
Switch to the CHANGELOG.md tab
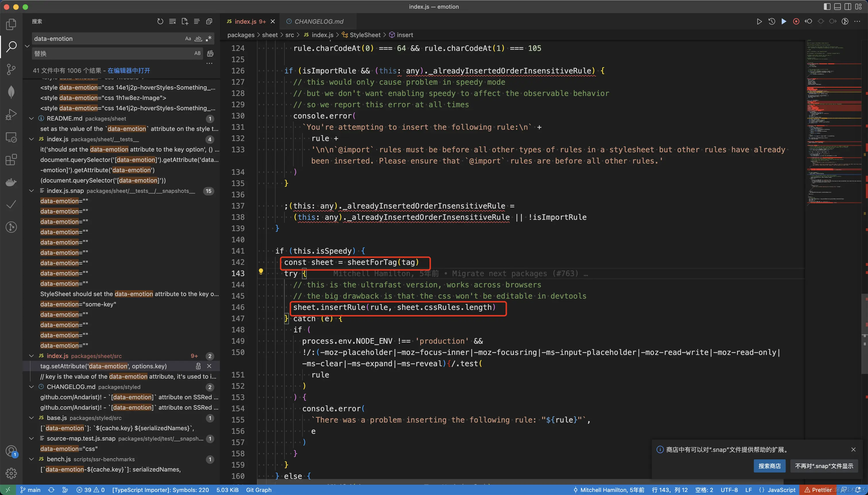coord(318,22)
